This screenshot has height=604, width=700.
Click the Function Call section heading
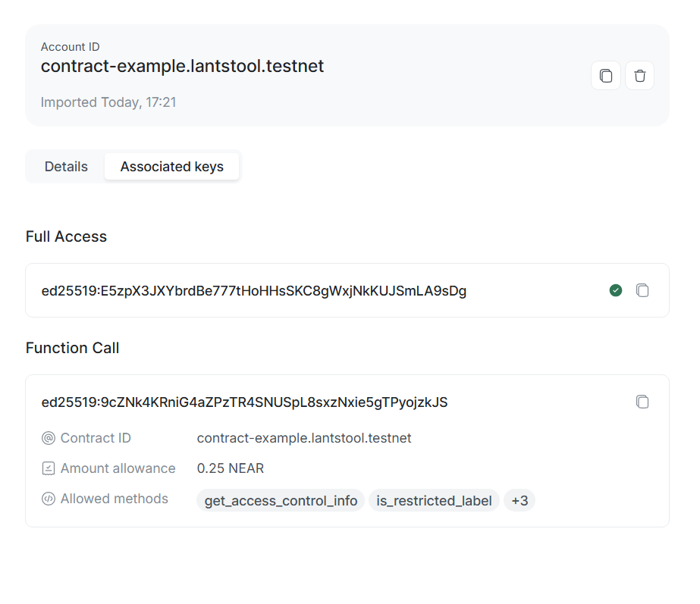click(x=72, y=348)
